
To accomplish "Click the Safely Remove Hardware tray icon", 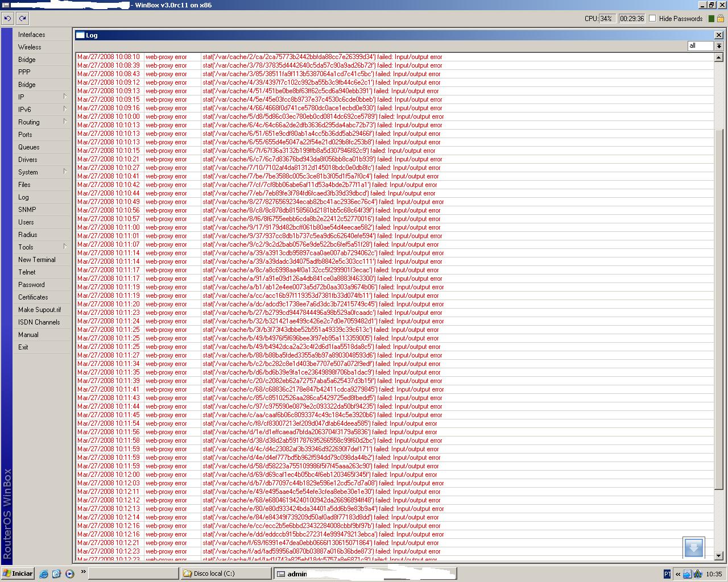I will (687, 574).
